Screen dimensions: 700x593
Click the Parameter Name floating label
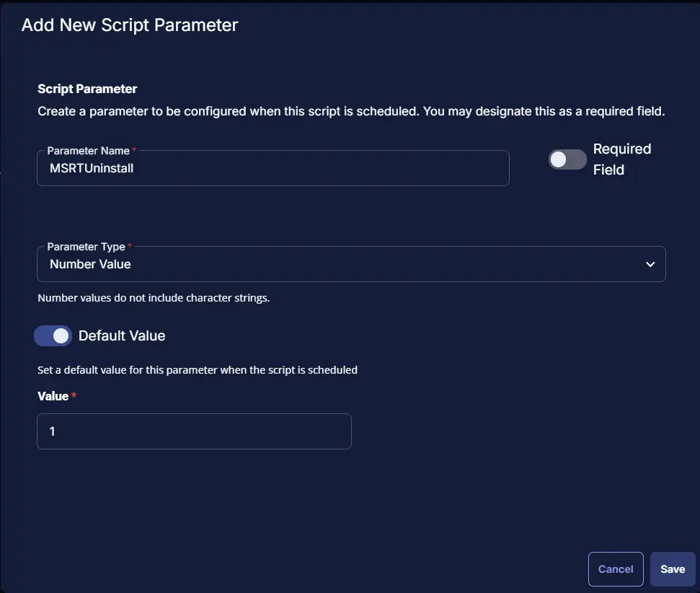(89, 151)
